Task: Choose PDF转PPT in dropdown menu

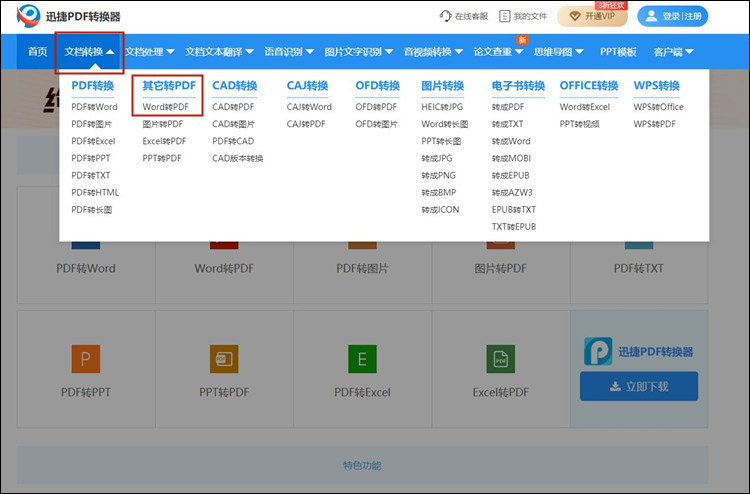Action: point(91,158)
